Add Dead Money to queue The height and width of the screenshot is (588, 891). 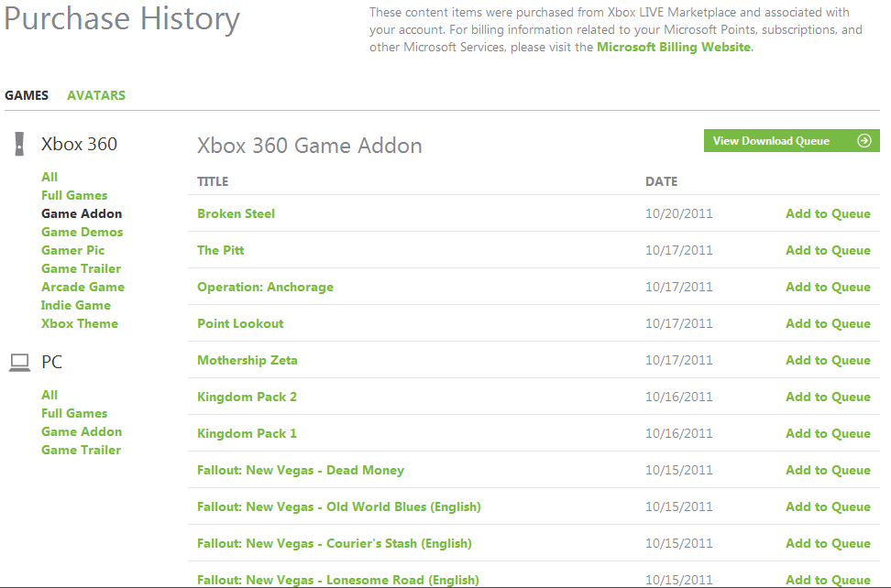828,470
